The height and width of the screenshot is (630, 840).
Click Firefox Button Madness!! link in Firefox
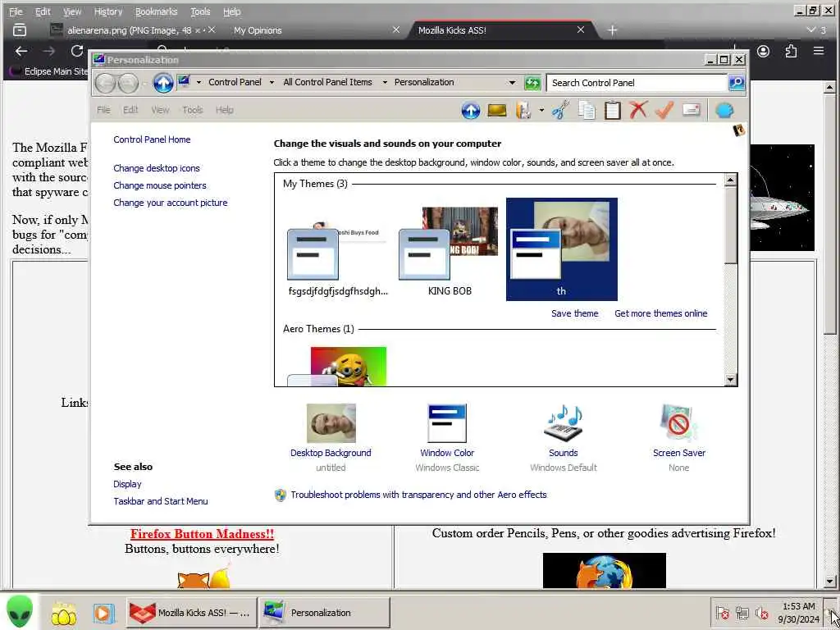[202, 533]
